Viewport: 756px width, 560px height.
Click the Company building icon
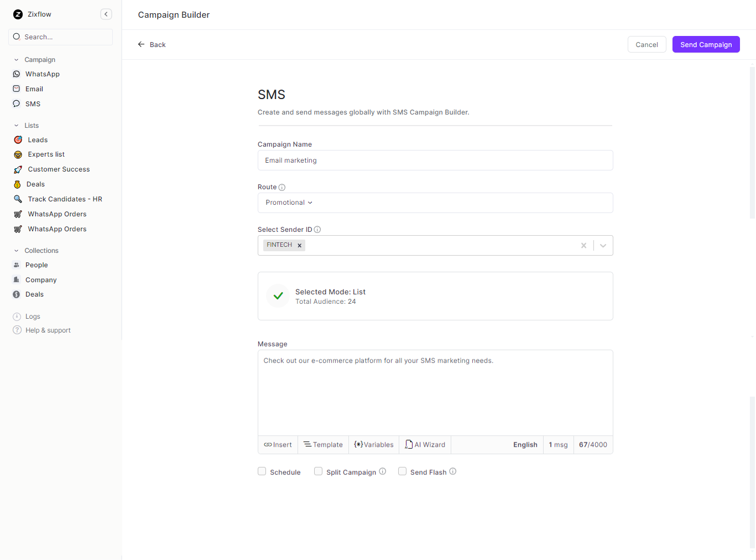(17, 280)
